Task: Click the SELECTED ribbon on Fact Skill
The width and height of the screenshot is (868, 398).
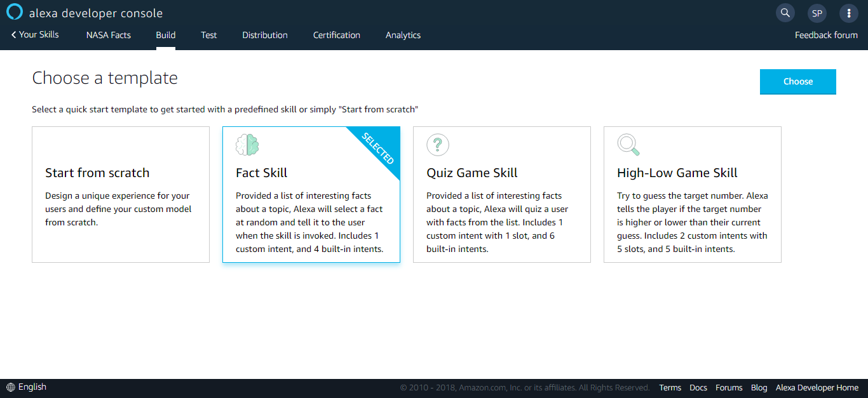Action: [x=379, y=147]
